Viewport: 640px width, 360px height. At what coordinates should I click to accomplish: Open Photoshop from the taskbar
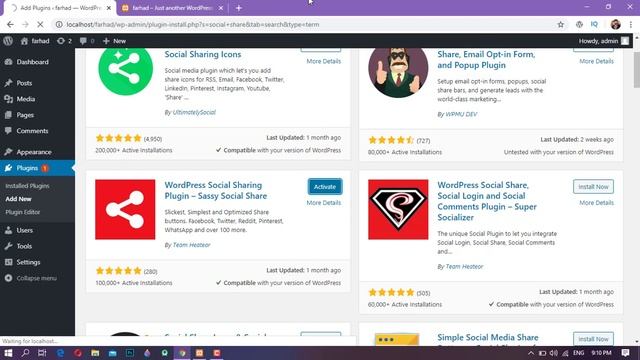pos(130,353)
